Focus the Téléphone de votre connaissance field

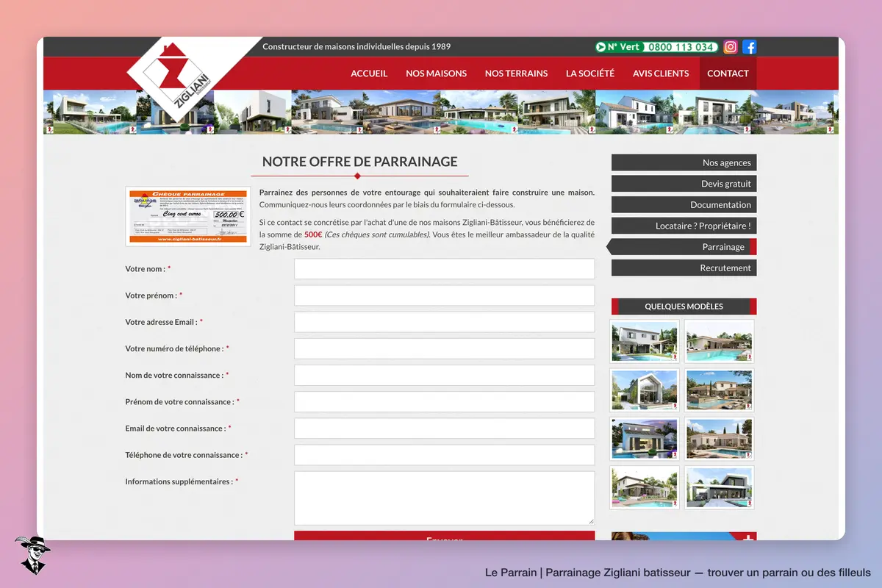pyautogui.click(x=445, y=455)
